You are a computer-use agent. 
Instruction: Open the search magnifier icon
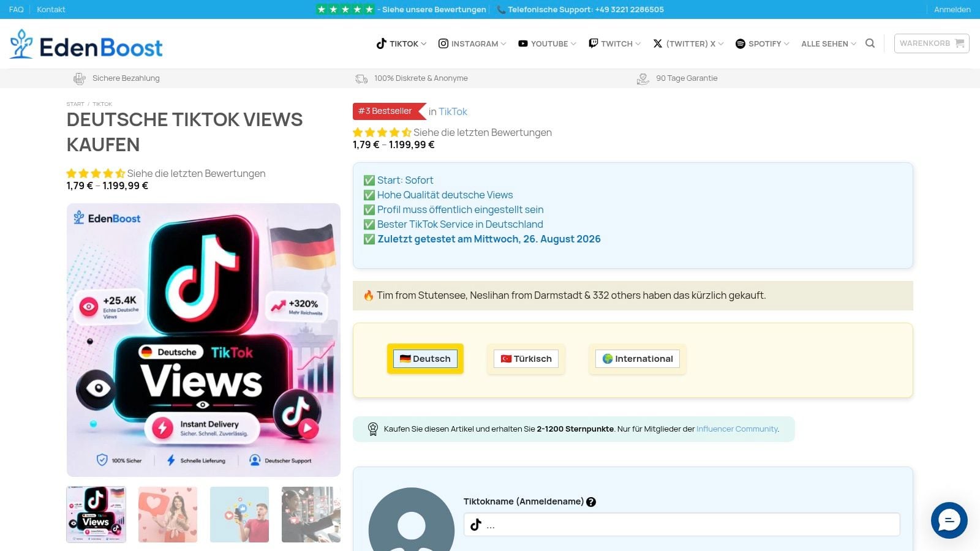(x=870, y=43)
